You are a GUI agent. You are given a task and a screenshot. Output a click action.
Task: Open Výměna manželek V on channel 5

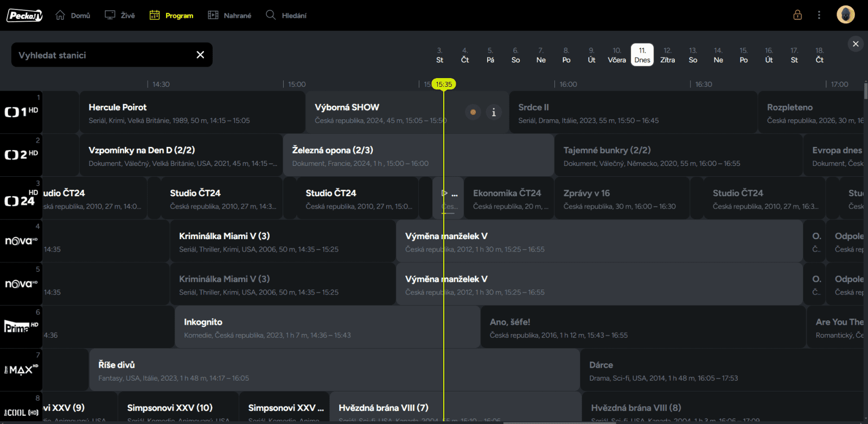(x=599, y=284)
